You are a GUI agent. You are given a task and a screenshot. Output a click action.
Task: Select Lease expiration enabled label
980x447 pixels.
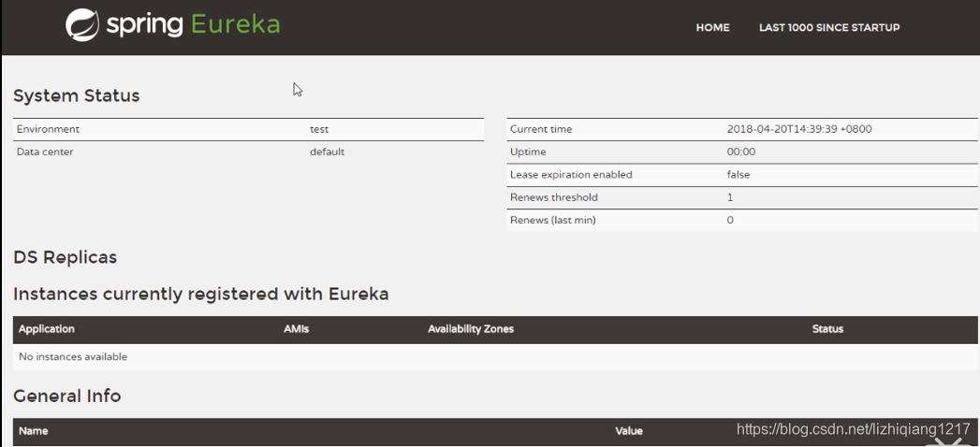pos(571,175)
